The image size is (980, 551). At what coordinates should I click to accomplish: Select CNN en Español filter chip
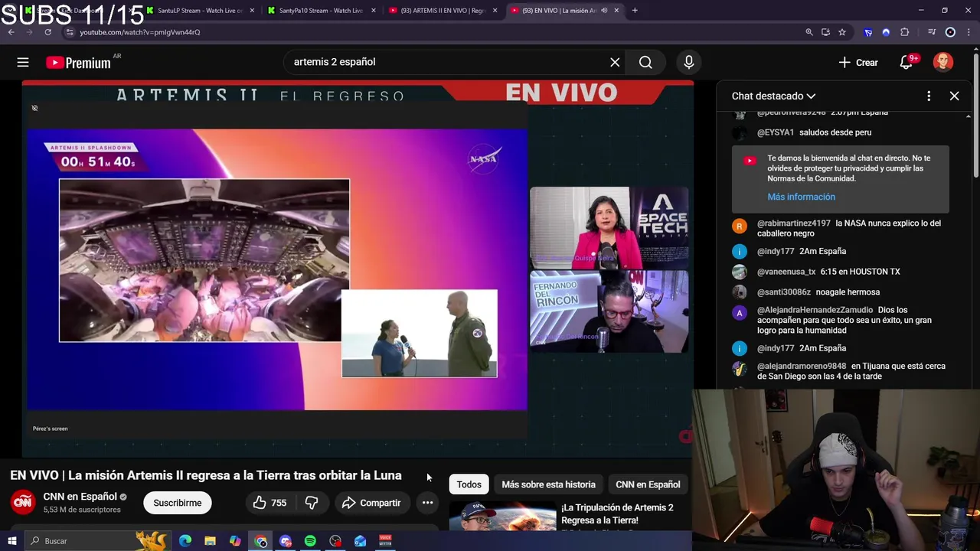point(648,484)
